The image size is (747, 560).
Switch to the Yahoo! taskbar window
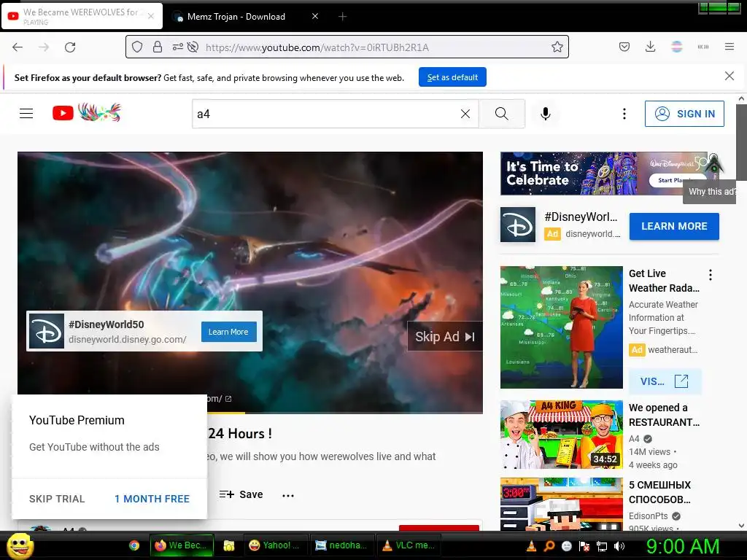click(275, 545)
